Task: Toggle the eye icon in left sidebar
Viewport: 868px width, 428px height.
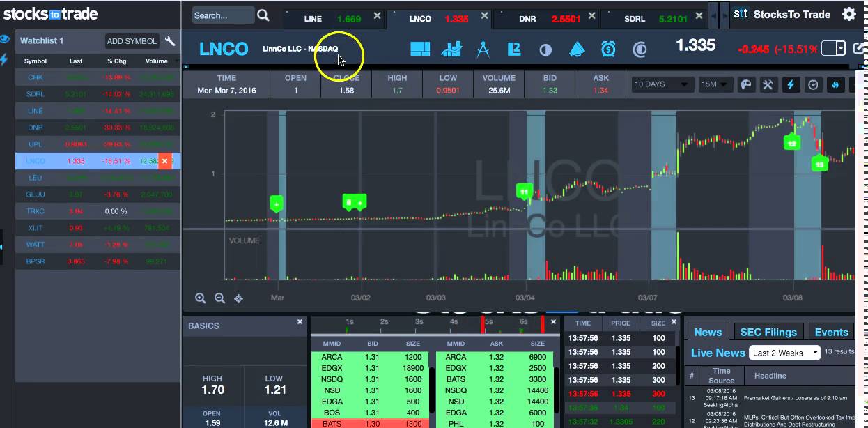Action: [5, 40]
